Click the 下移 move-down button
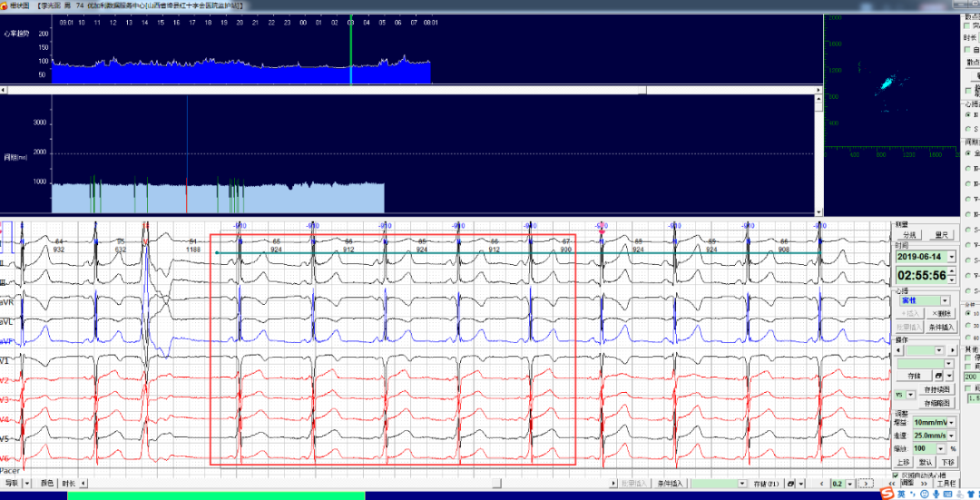 (946, 462)
